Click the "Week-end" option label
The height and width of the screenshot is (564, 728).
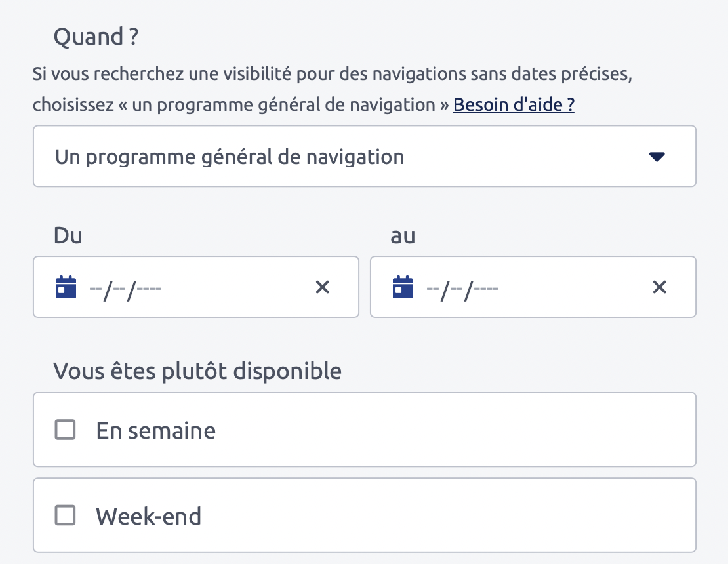(x=148, y=516)
